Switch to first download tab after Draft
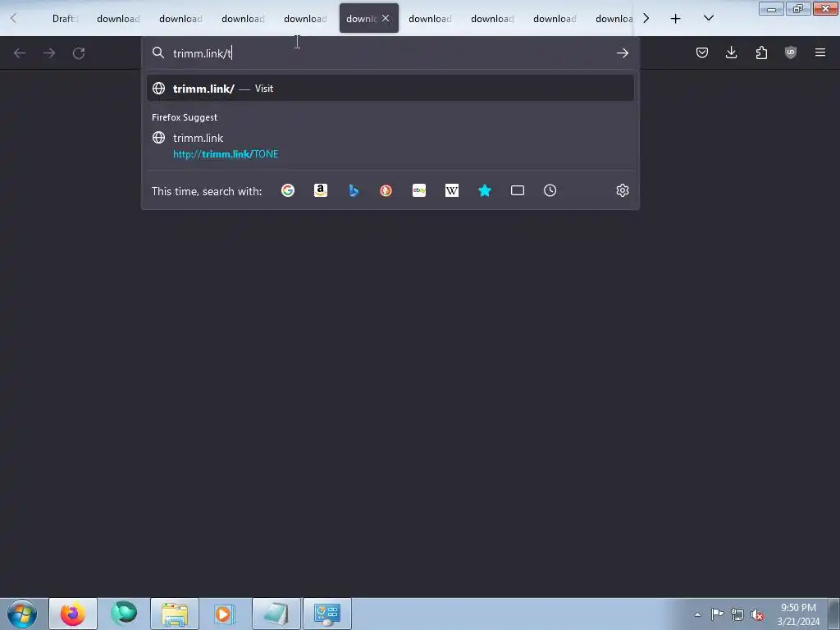This screenshot has width=840, height=630. 118,18
